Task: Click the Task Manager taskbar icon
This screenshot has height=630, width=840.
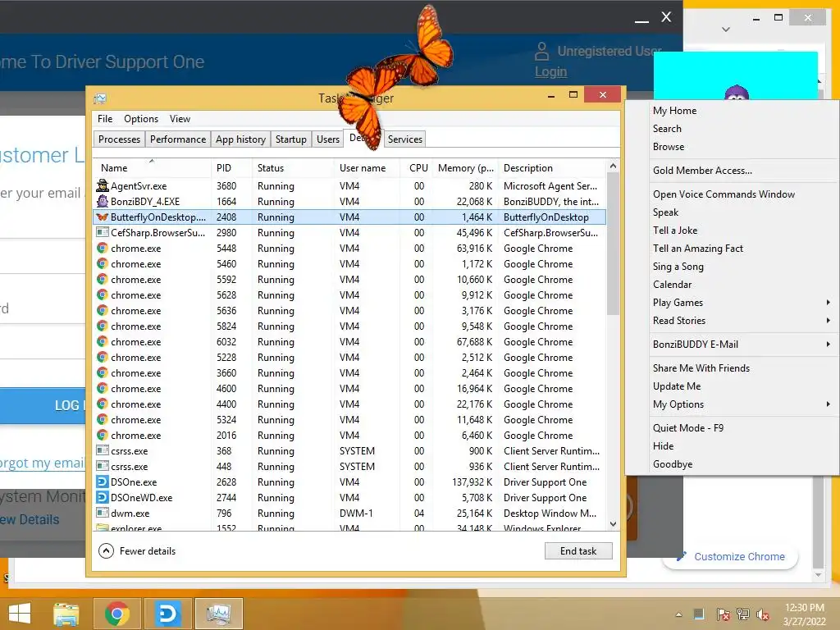Action: click(218, 614)
